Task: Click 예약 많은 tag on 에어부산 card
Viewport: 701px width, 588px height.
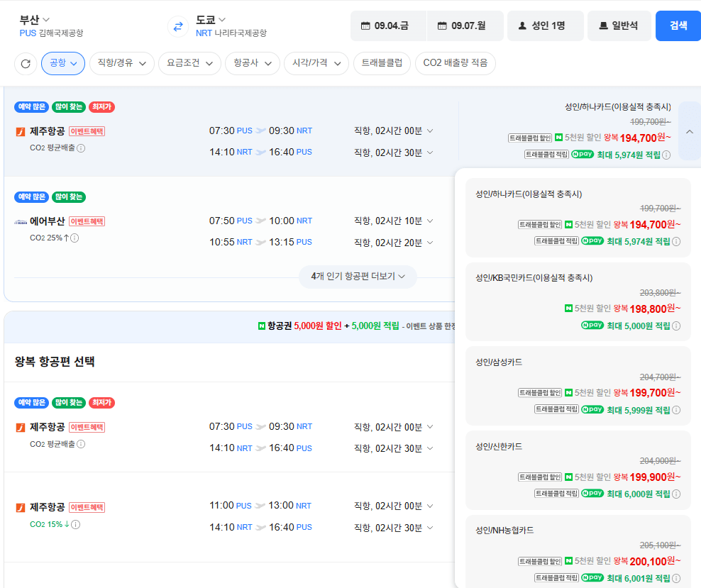Action: coord(32,197)
